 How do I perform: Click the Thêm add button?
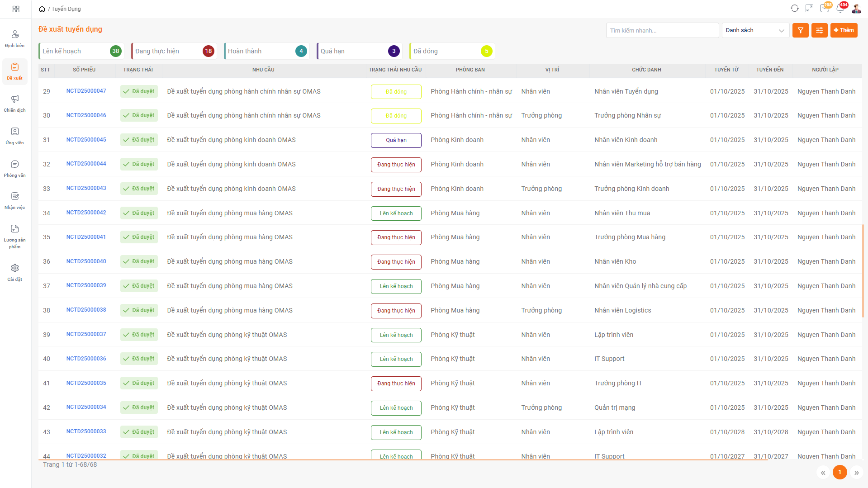click(x=844, y=30)
